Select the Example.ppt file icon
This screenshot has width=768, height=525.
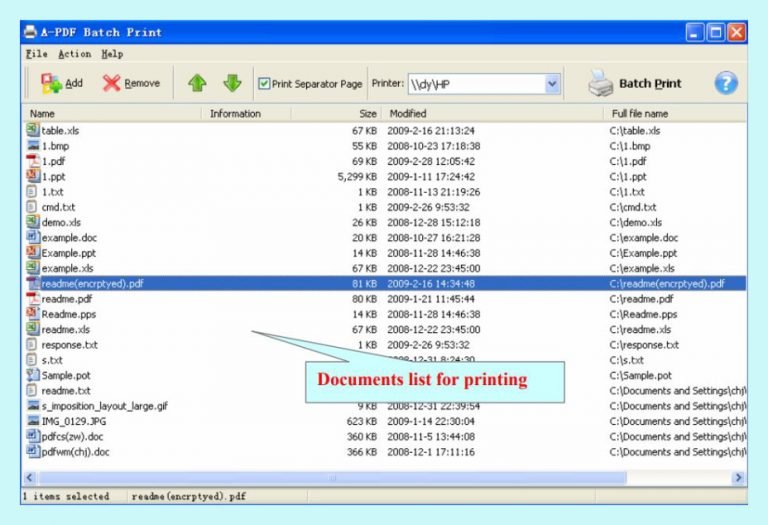coord(32,253)
